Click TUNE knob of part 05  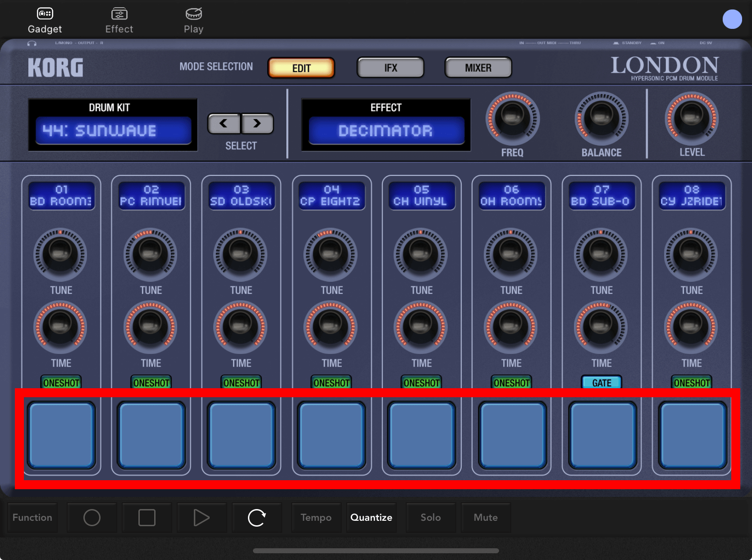click(x=421, y=254)
